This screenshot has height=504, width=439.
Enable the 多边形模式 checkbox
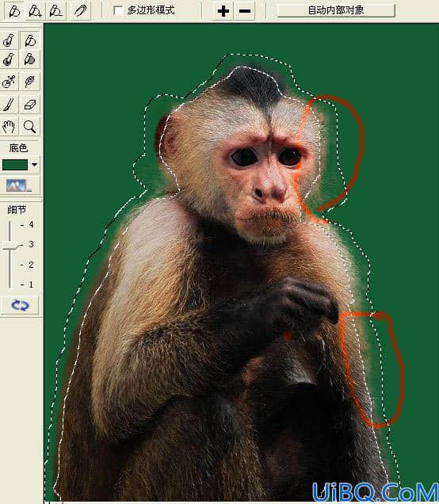[118, 10]
